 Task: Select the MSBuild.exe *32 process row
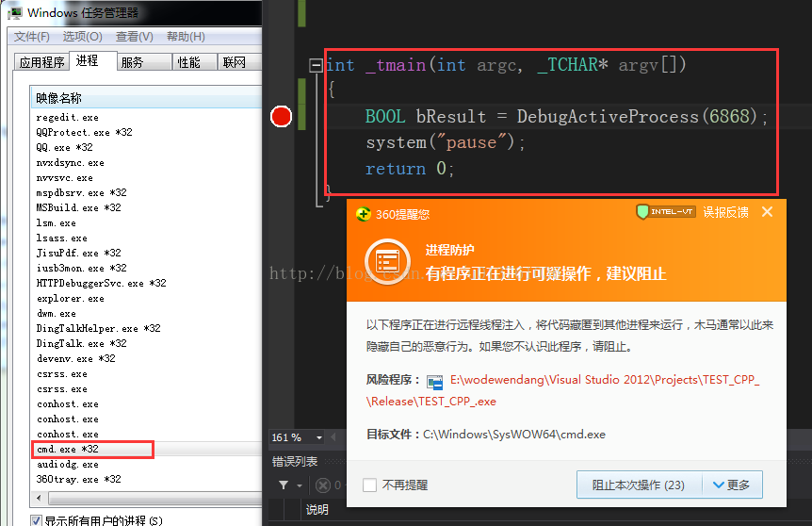[146, 207]
